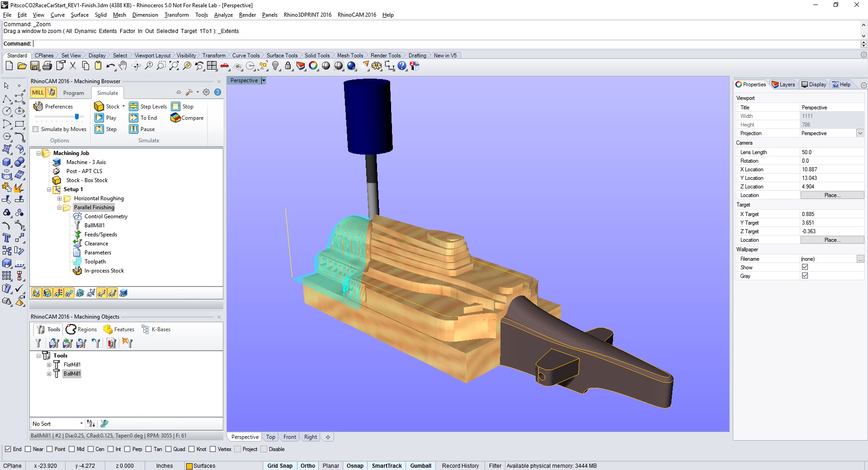
Task: Click the camera Location Place button
Action: click(x=832, y=195)
